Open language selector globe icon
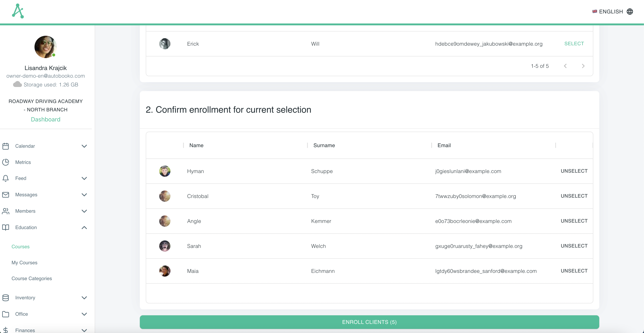Screen dimensions: 644x333 630,12
